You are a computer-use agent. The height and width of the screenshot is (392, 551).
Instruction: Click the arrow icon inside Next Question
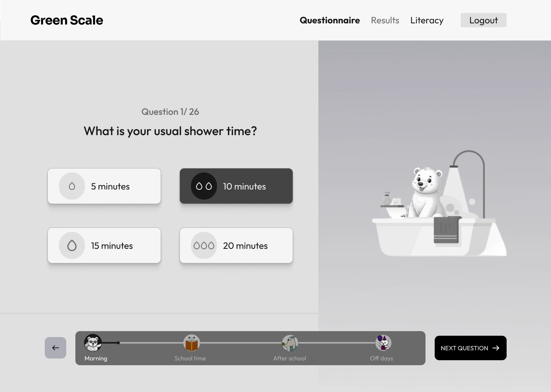[496, 348]
